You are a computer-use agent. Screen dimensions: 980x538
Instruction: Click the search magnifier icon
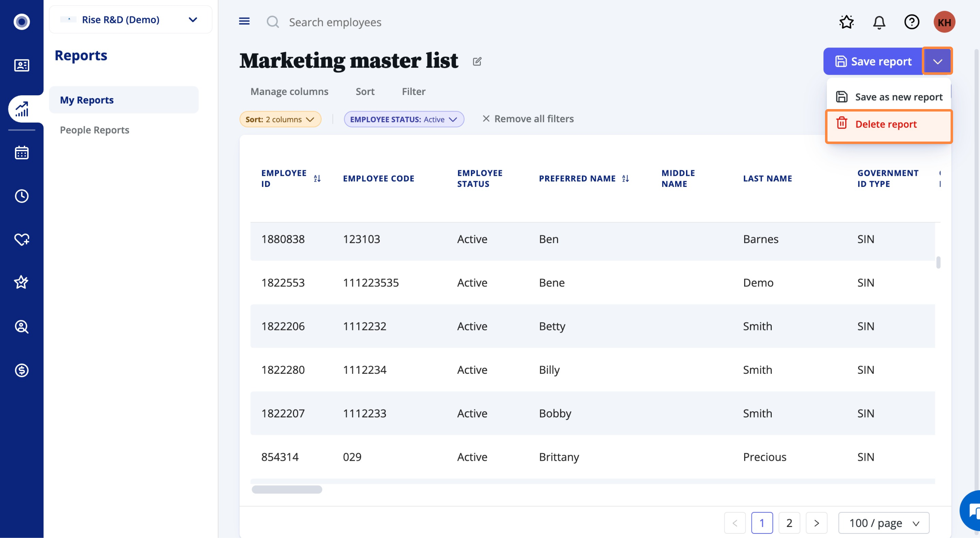(x=273, y=22)
